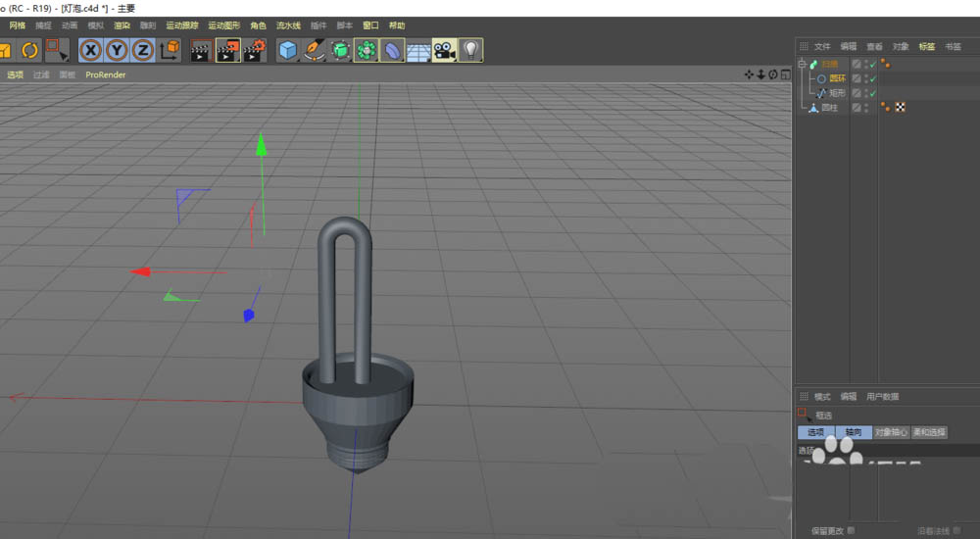Toggle the X-axis lock button
Image resolution: width=980 pixels, height=539 pixels.
tap(91, 50)
